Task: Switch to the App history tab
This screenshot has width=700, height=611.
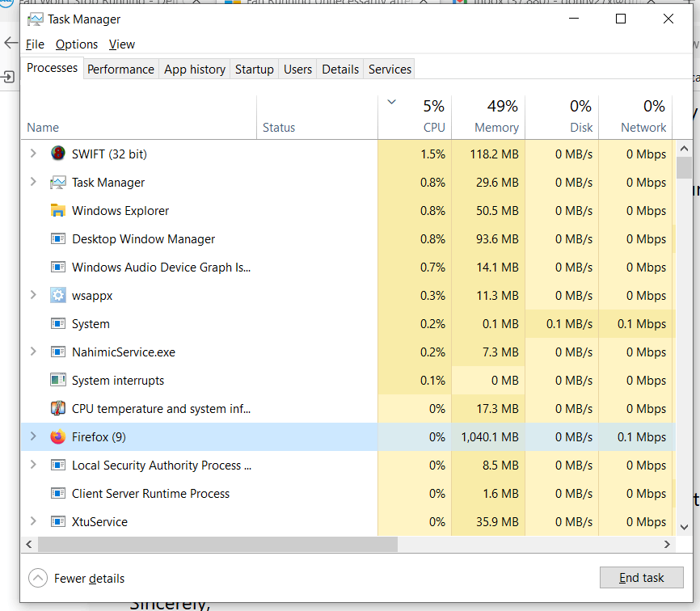Action: 195,70
